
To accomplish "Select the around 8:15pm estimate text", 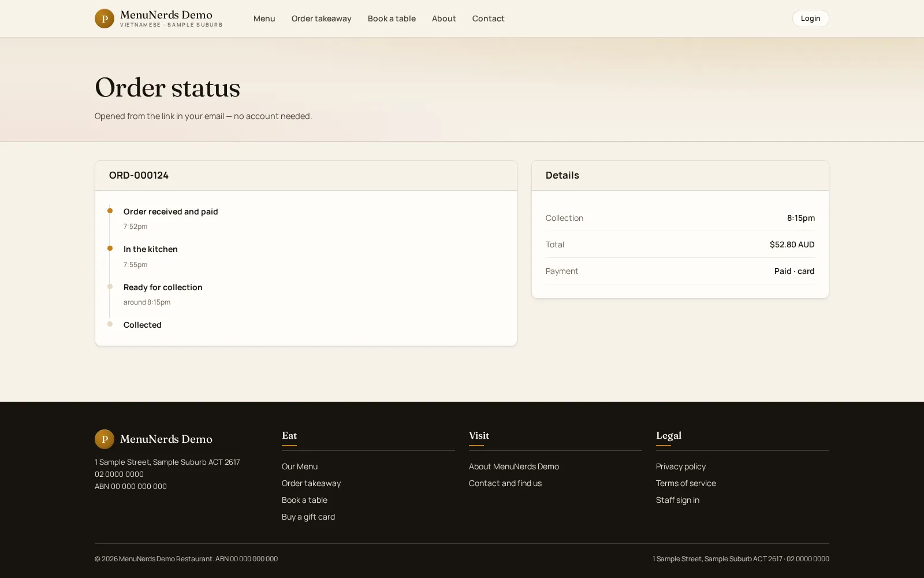I will [147, 302].
